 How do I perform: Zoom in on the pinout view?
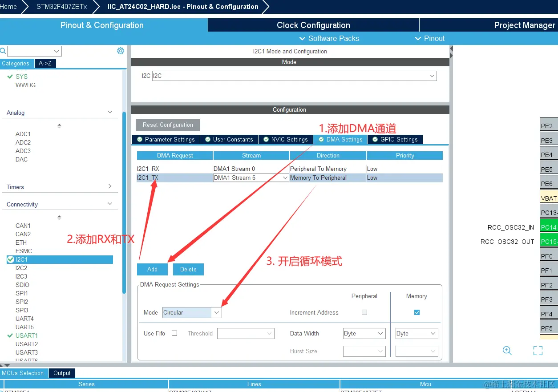tap(507, 350)
